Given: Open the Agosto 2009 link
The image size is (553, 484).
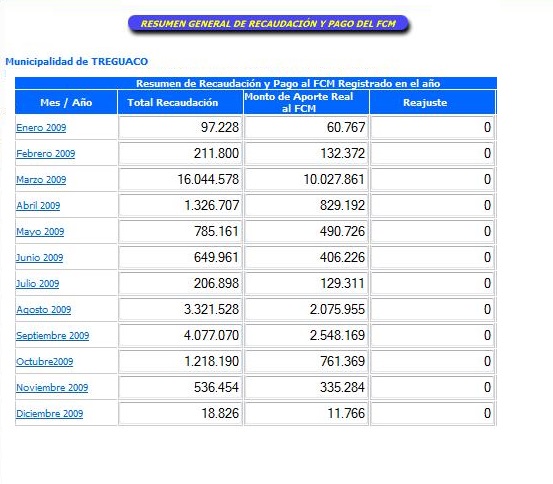Looking at the screenshot, I should tap(44, 309).
